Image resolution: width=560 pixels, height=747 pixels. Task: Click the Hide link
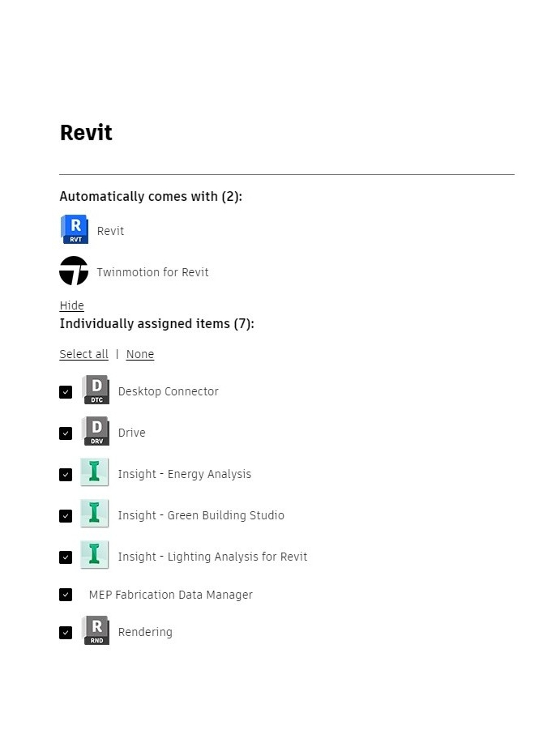coord(72,305)
